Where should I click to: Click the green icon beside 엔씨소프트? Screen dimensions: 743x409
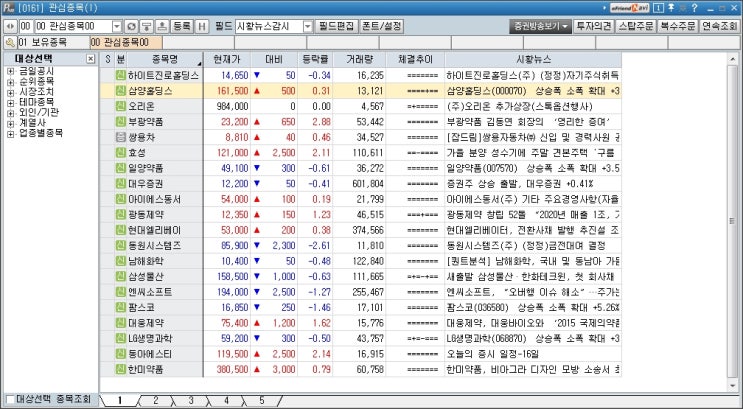[x=120, y=292]
